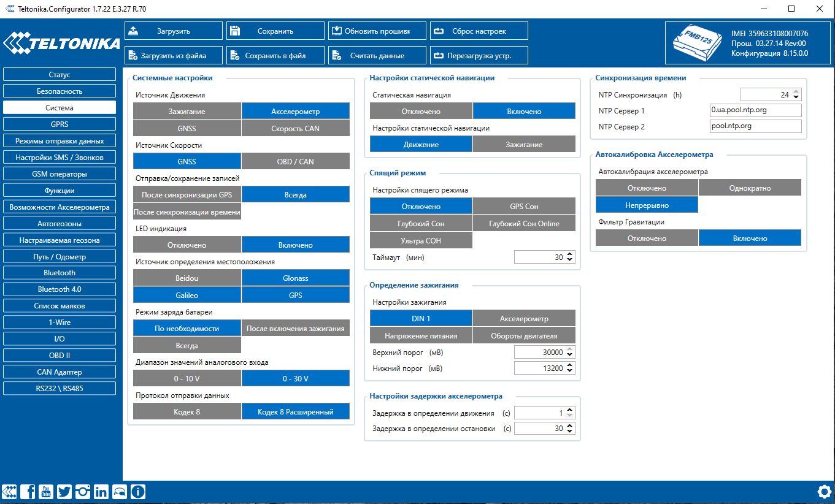Open the forum chat bubbles icon
This screenshot has width=835, height=504.
[120, 491]
